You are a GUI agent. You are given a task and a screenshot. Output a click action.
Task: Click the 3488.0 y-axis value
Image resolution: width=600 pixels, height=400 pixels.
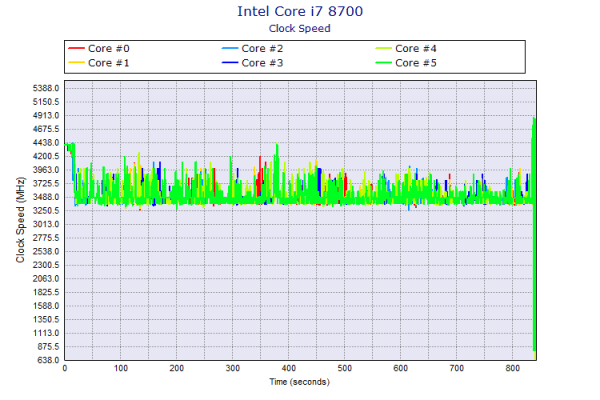point(46,197)
